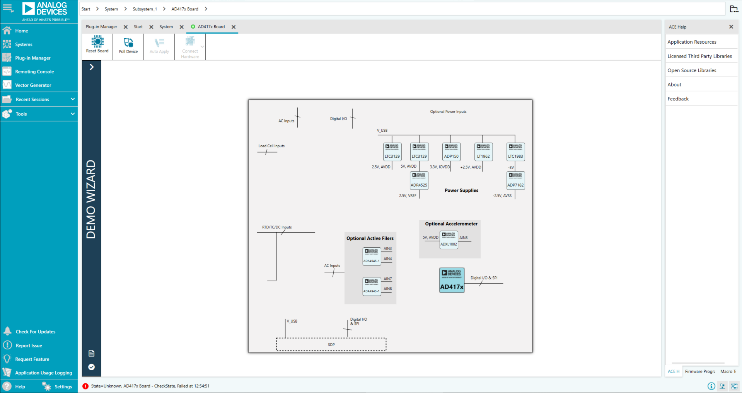Close the ACE Help panel
The height and width of the screenshot is (393, 742).
[731, 27]
